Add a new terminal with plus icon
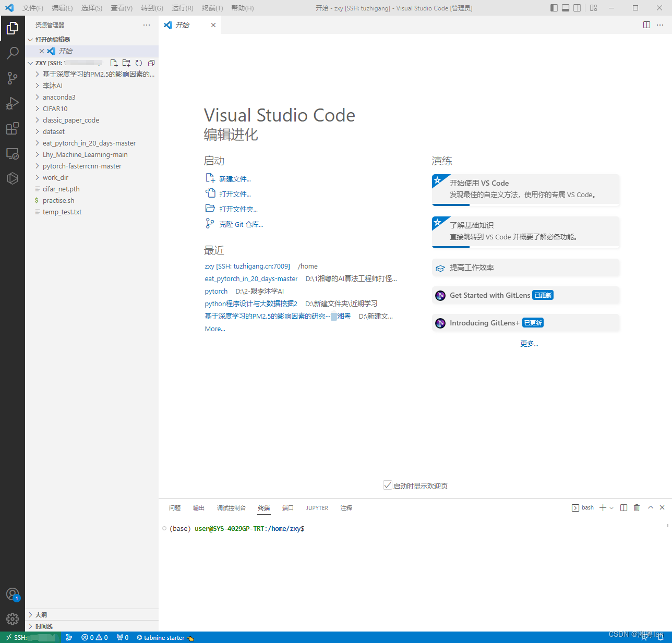This screenshot has height=643, width=672. click(603, 507)
